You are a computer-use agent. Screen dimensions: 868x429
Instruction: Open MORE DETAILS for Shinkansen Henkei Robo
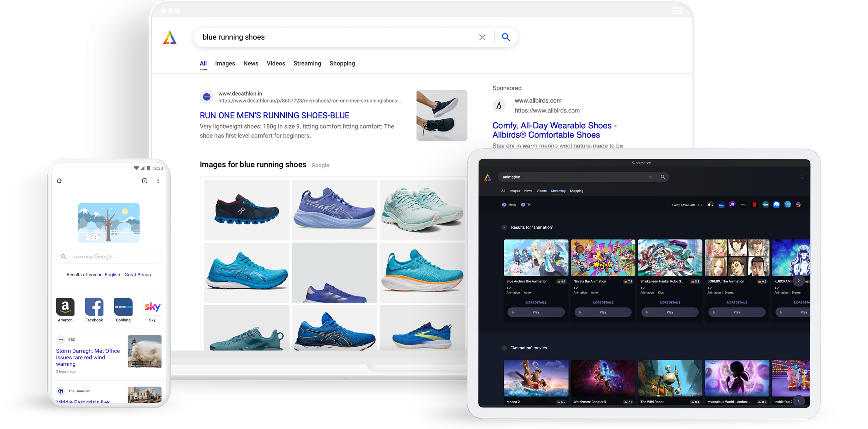pos(670,303)
